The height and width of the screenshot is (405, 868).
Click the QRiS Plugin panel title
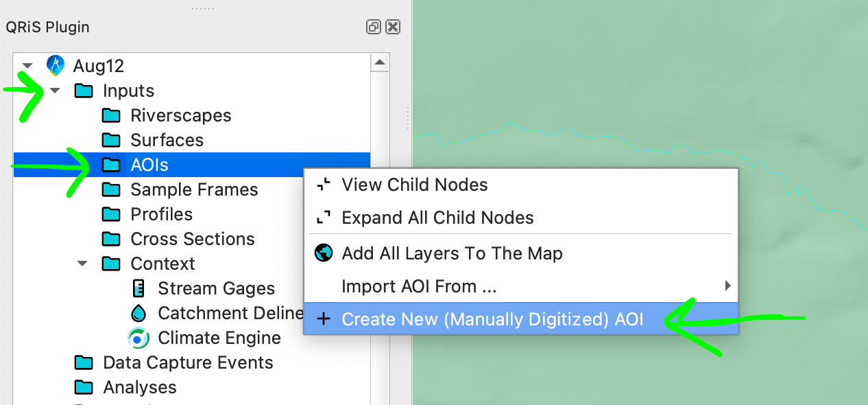pyautogui.click(x=47, y=27)
